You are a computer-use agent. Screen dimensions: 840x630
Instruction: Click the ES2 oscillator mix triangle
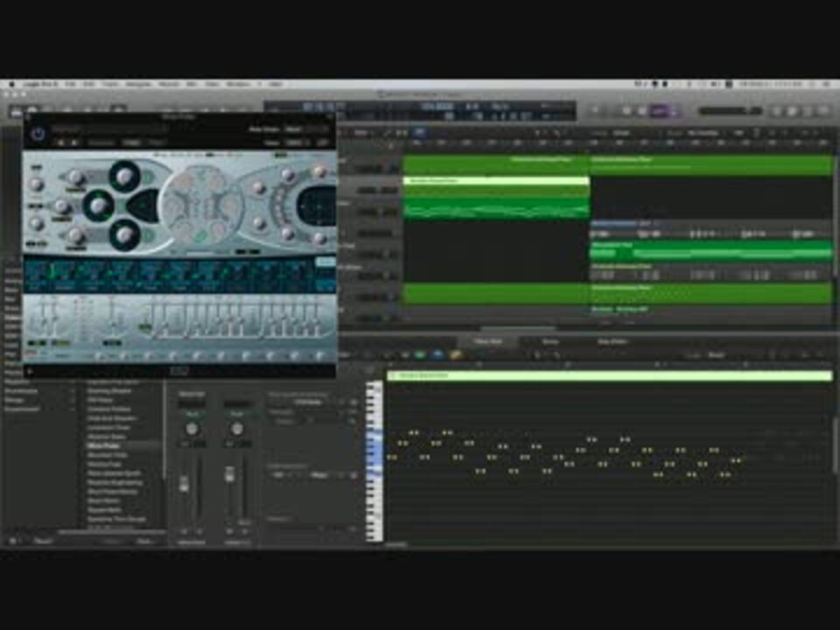click(143, 205)
